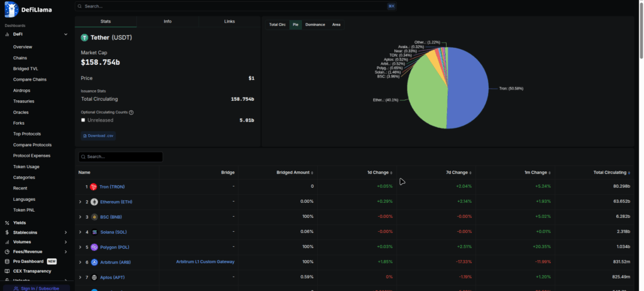Open Token PNL in sidebar
Image resolution: width=644 pixels, height=291 pixels.
click(24, 210)
